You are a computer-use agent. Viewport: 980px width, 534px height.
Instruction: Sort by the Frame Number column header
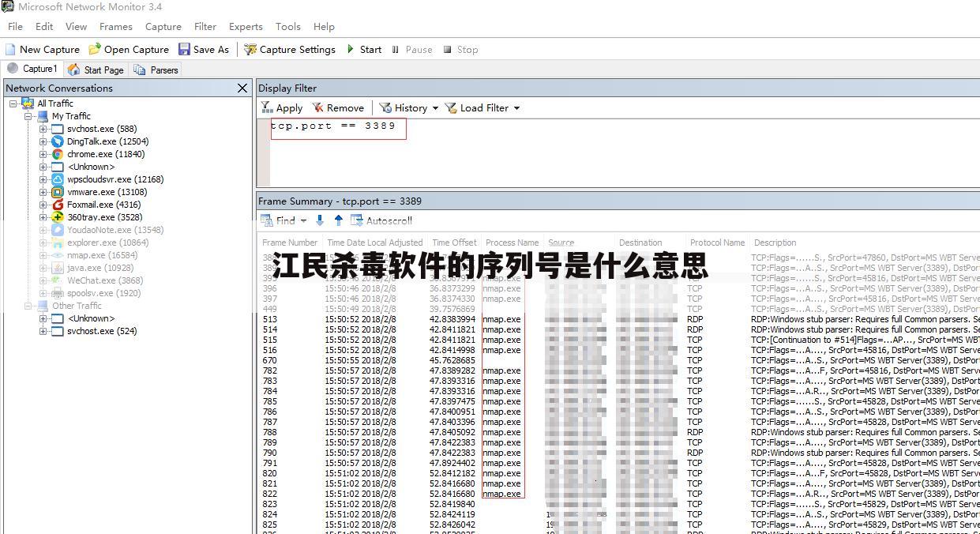[290, 243]
